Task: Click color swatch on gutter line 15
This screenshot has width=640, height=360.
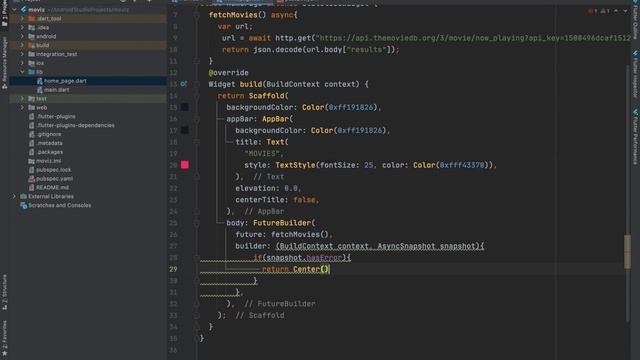Action: [x=184, y=107]
